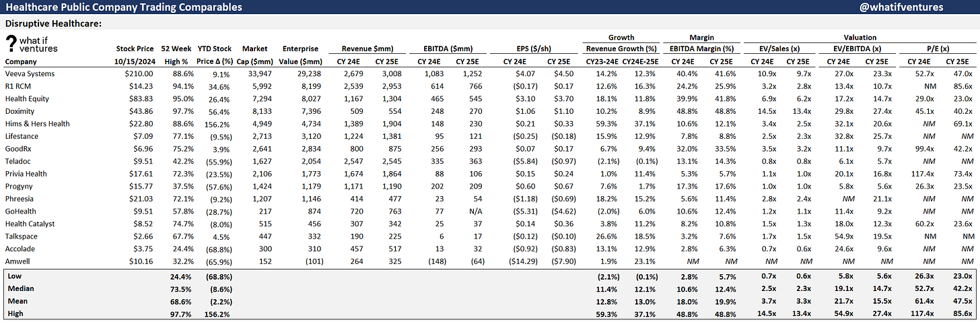Screen dimensions: 980x322
Task: Select the R1 RCM company name
Action: [19, 86]
